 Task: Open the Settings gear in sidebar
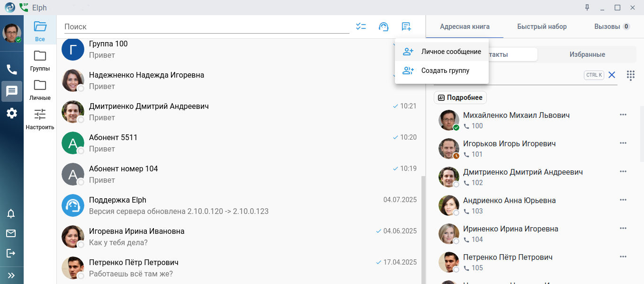click(x=12, y=113)
